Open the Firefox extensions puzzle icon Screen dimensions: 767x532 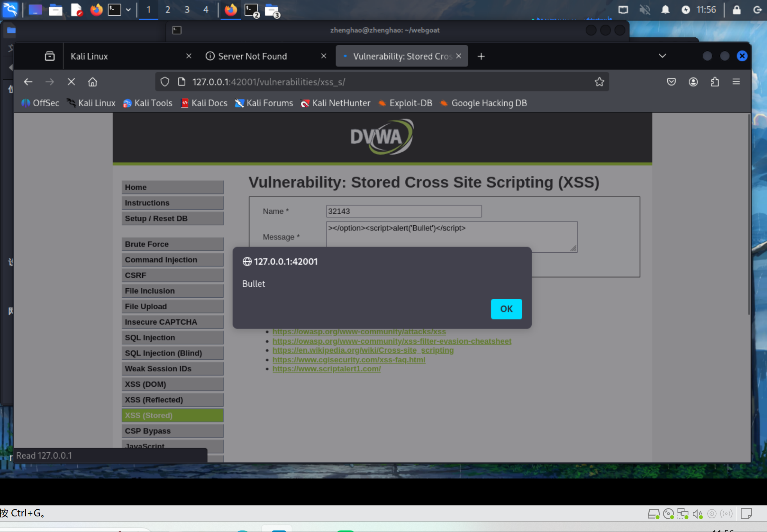(x=715, y=82)
